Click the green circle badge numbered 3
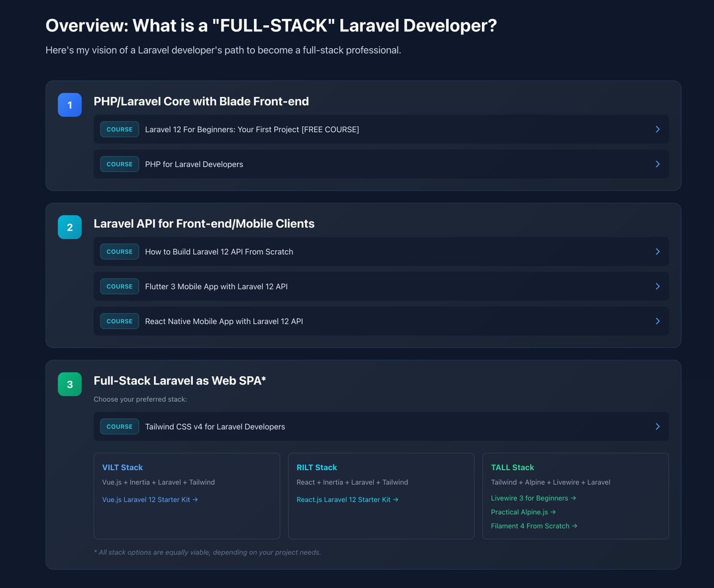Image resolution: width=714 pixels, height=588 pixels. click(x=70, y=384)
